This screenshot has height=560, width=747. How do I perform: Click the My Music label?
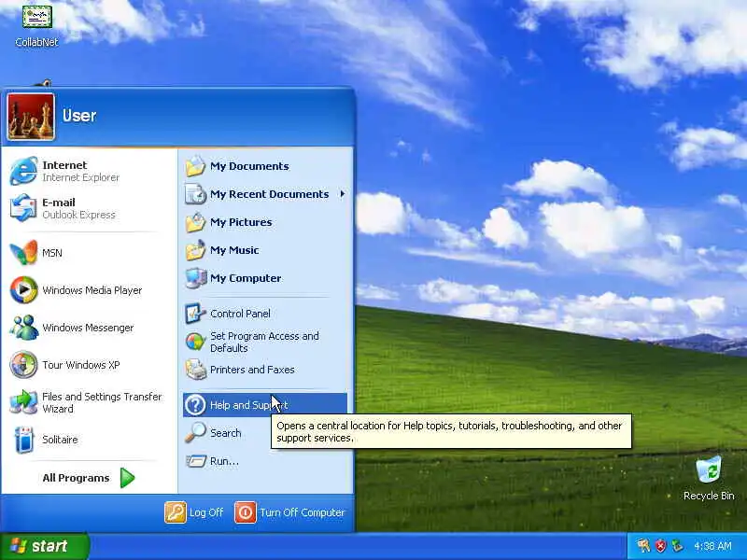tap(234, 250)
